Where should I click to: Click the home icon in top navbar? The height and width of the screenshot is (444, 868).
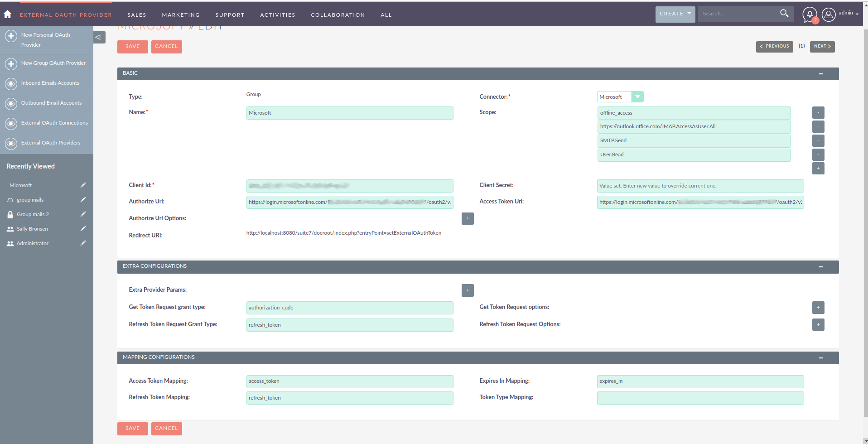click(x=7, y=14)
